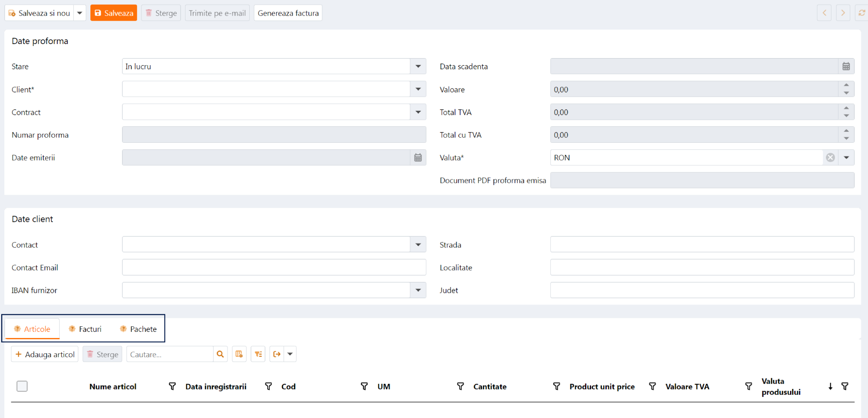
Task: Switch to the Pachete tab
Action: tap(138, 329)
